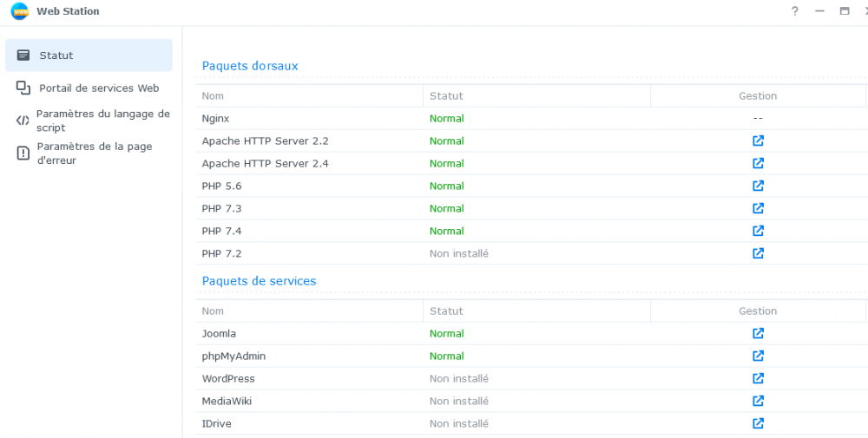Select the IDrive row name
This screenshot has height=438, width=868.
point(216,423)
